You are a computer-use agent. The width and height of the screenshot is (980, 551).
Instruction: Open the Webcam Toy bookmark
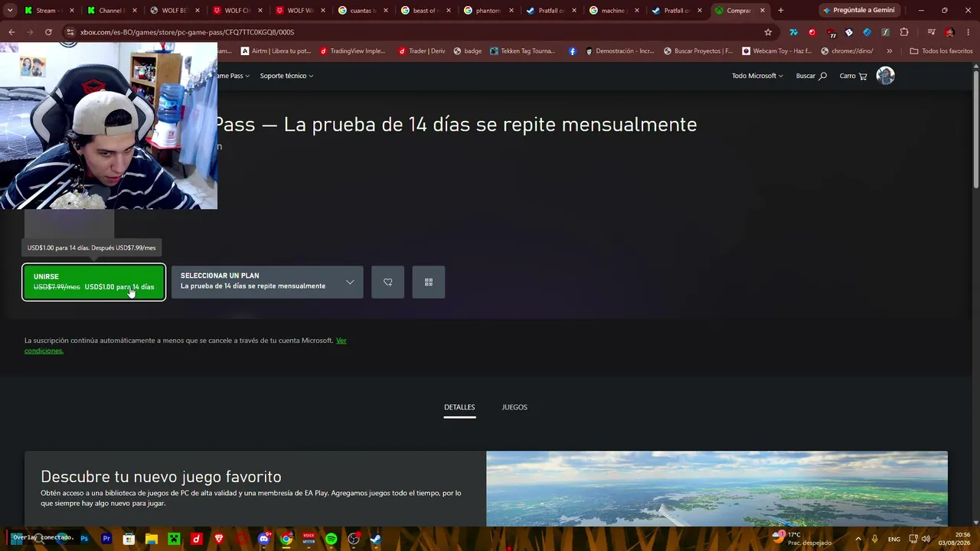click(777, 51)
